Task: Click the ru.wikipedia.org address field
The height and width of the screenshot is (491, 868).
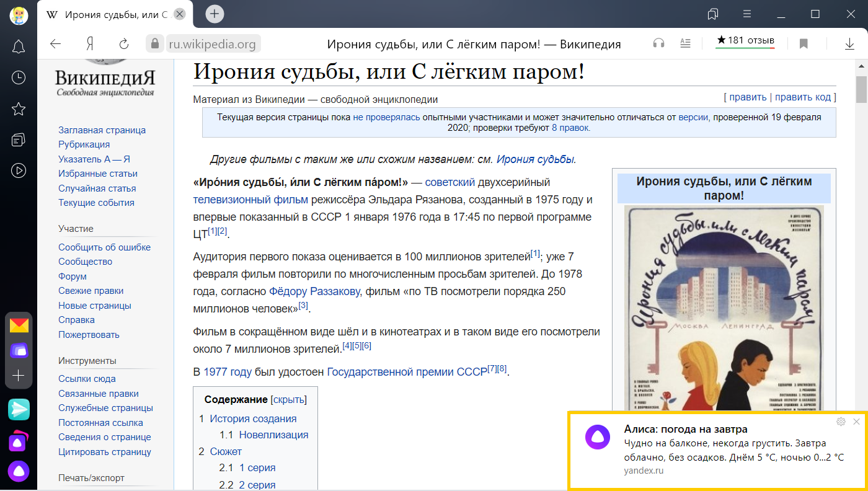Action: pos(212,44)
